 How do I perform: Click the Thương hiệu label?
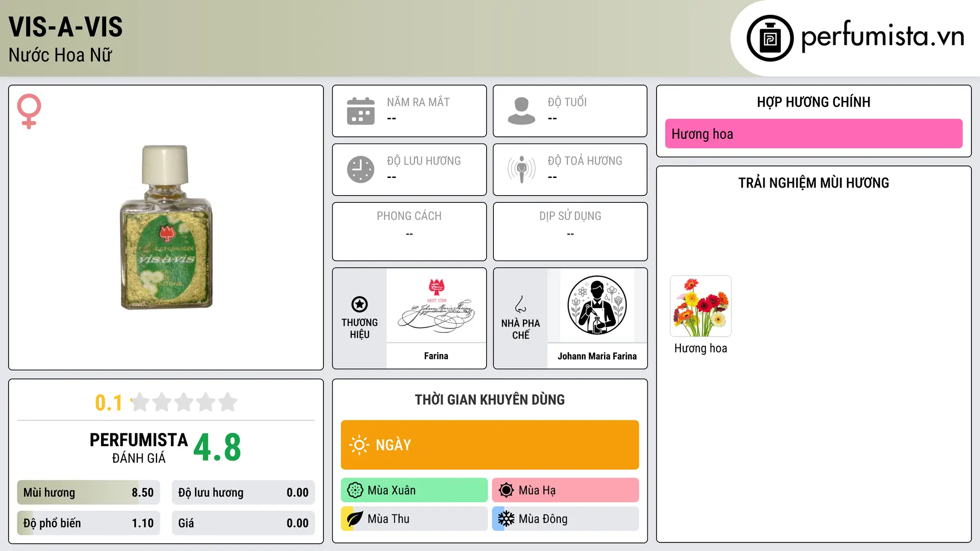[x=359, y=329]
